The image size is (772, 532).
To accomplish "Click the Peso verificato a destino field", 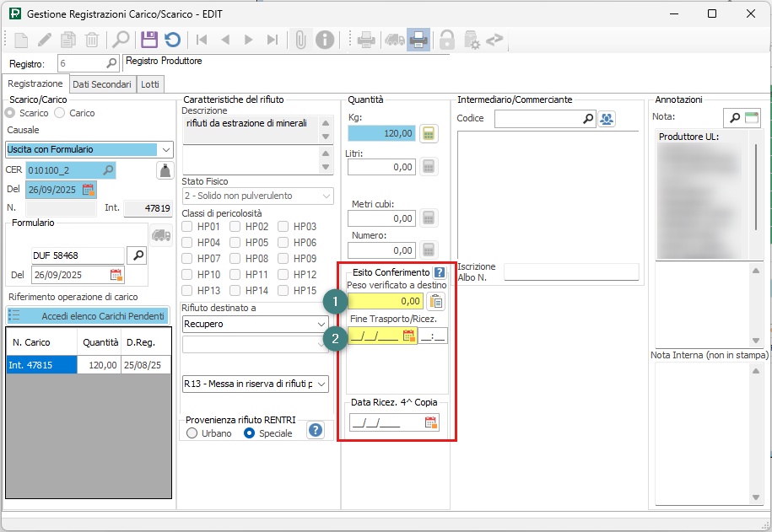I will 386,301.
